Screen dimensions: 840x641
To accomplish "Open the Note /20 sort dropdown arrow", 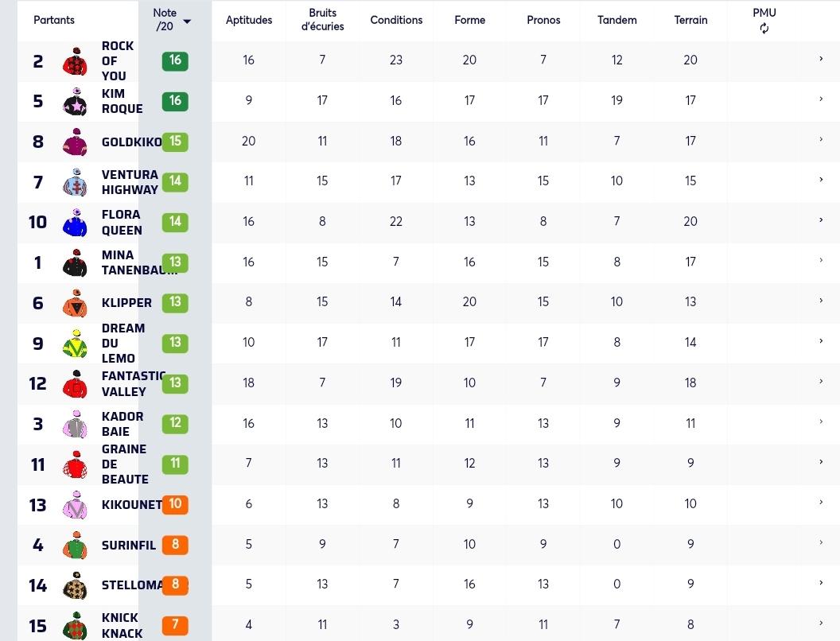I will click(x=187, y=21).
